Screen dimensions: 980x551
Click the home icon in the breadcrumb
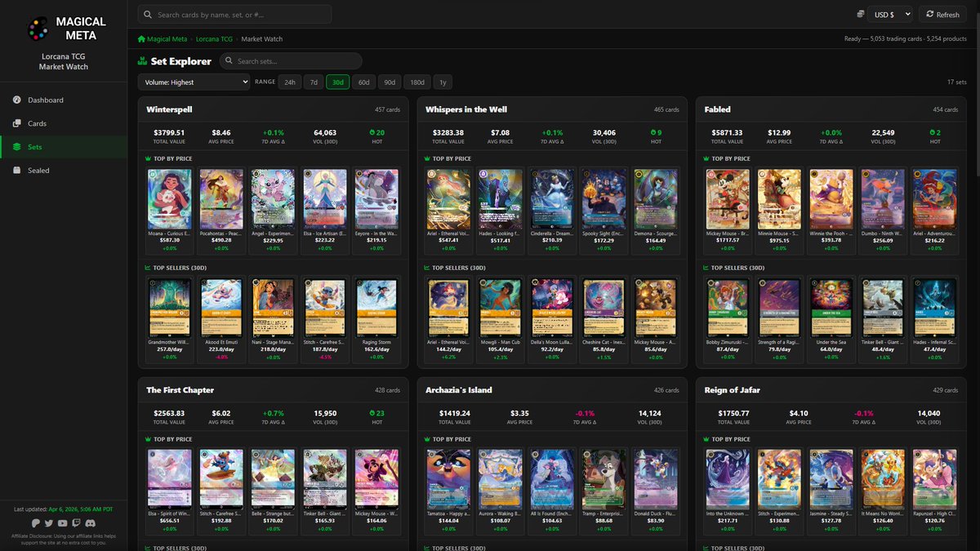[141, 38]
